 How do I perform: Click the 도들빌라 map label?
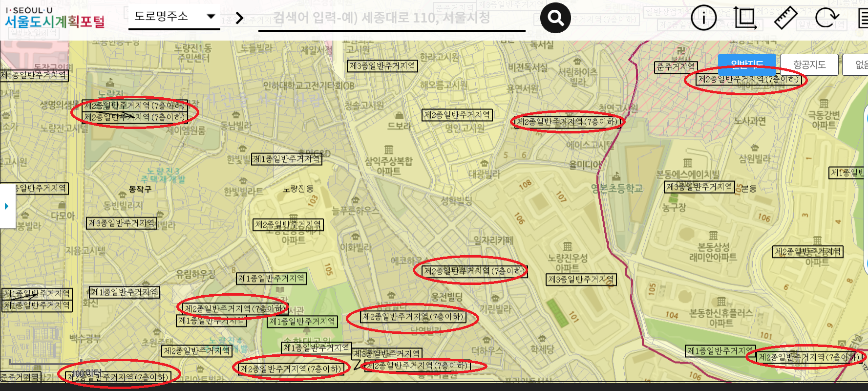pos(256,48)
